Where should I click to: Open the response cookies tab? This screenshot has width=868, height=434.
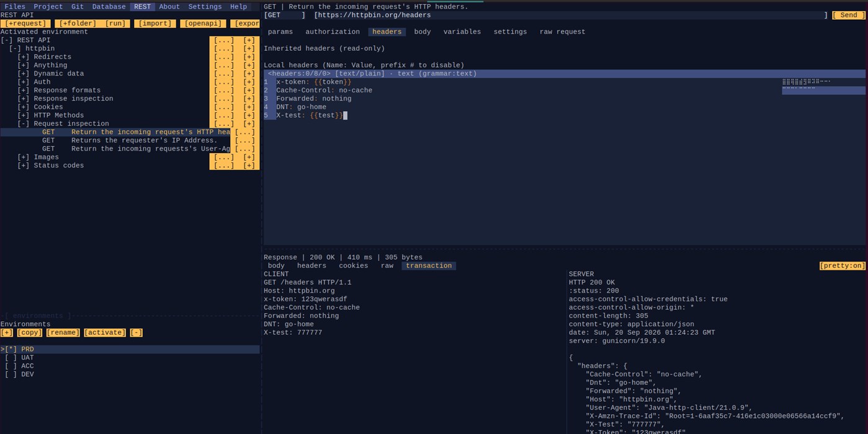click(x=354, y=266)
